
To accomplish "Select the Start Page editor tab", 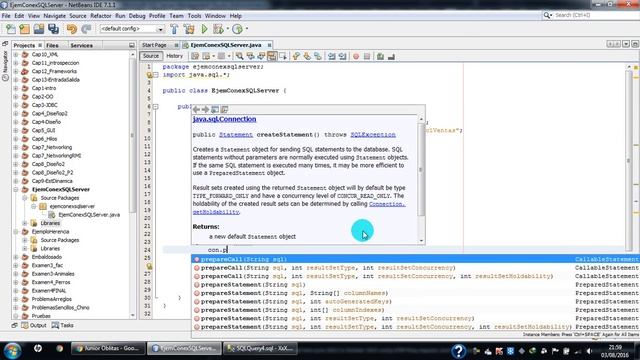I will tap(154, 45).
